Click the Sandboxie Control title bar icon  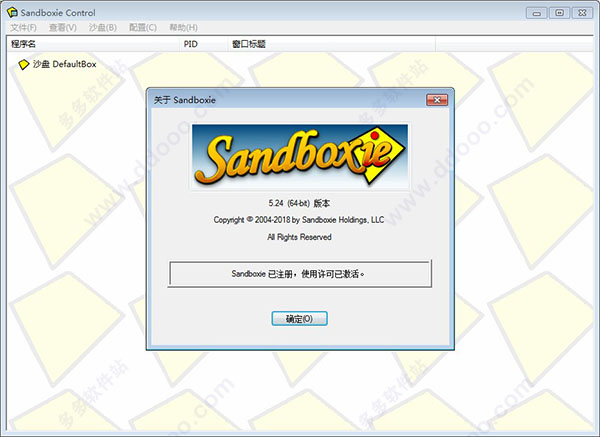point(12,12)
